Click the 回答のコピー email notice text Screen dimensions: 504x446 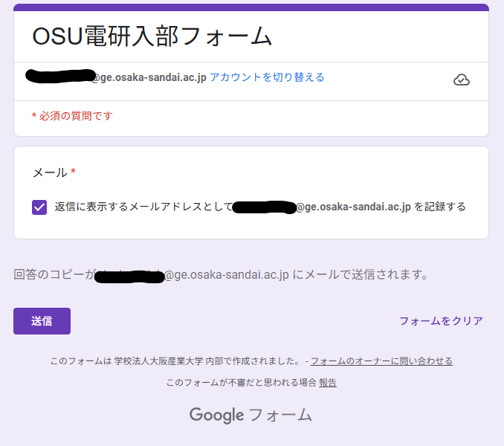click(x=221, y=275)
